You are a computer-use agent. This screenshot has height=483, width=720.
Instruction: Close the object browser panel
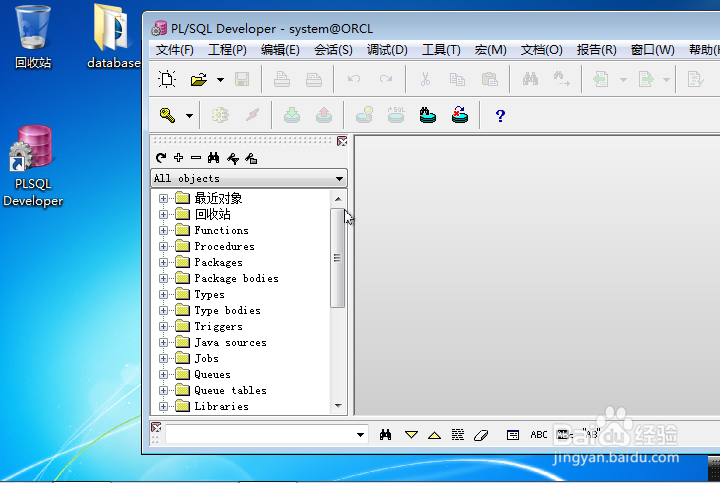click(342, 141)
